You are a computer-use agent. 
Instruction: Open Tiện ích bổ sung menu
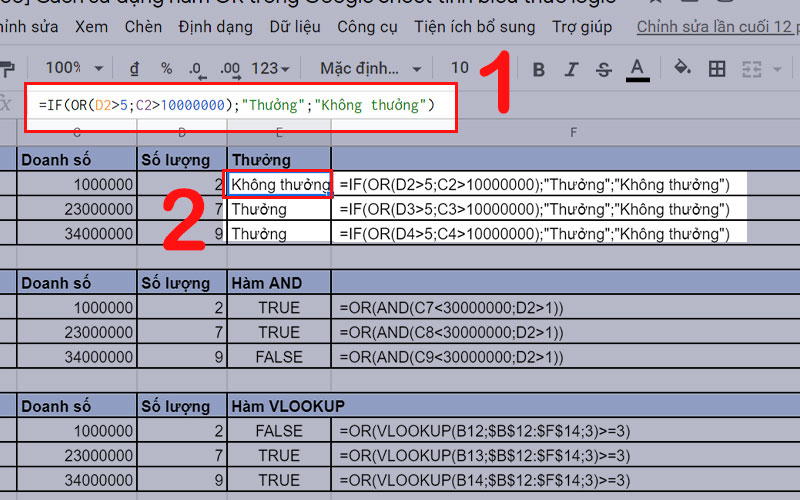(474, 27)
